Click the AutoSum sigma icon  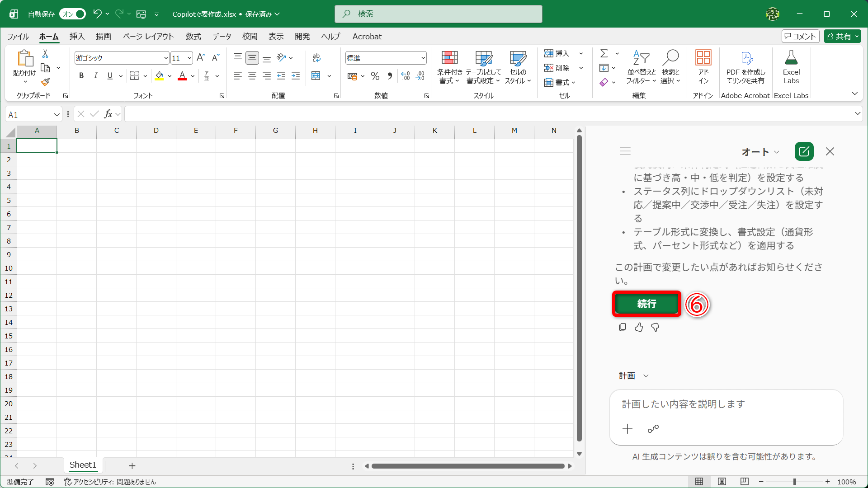[x=604, y=53]
